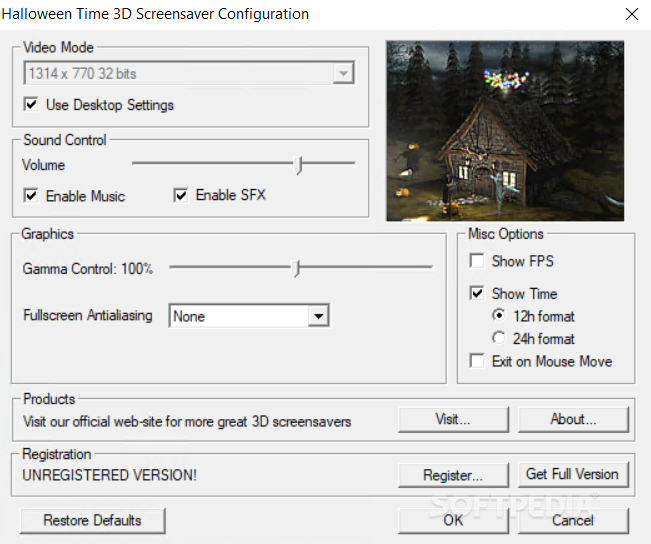Click Restore Defaults button

point(93,520)
